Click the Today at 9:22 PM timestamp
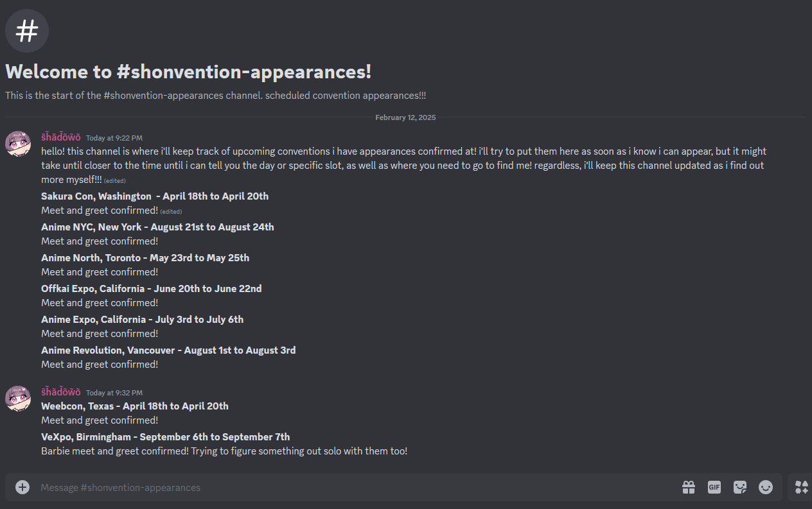The width and height of the screenshot is (812, 509). click(114, 138)
